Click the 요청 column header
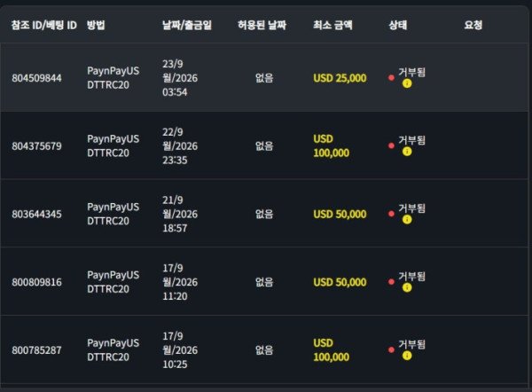Viewport: 532px width, 392px height. 473,25
